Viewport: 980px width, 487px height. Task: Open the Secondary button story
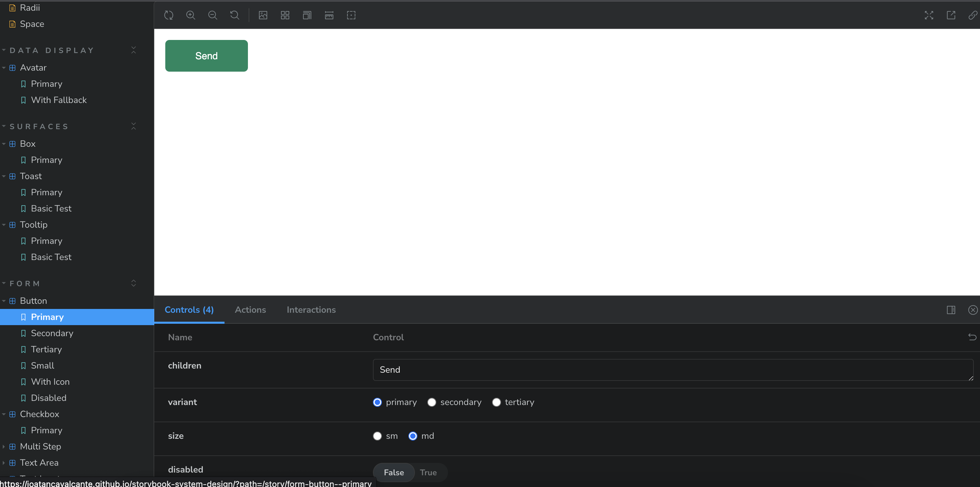(x=52, y=333)
